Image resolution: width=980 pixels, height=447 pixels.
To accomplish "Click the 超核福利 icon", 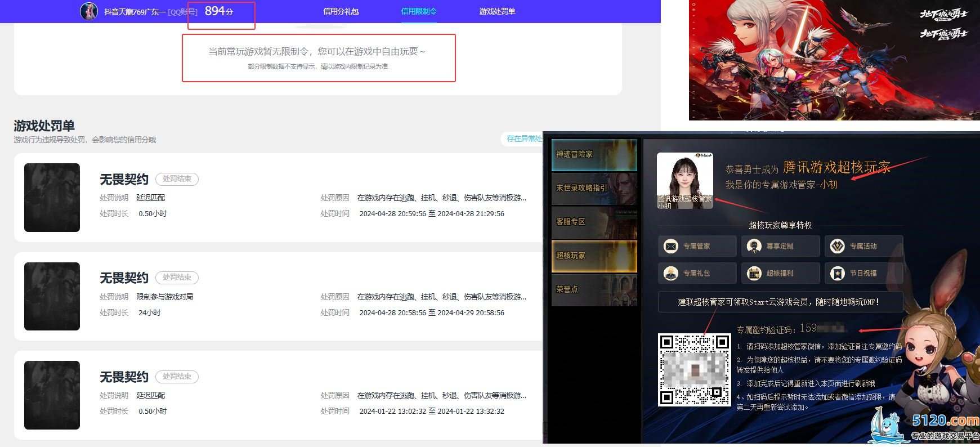I will click(754, 273).
